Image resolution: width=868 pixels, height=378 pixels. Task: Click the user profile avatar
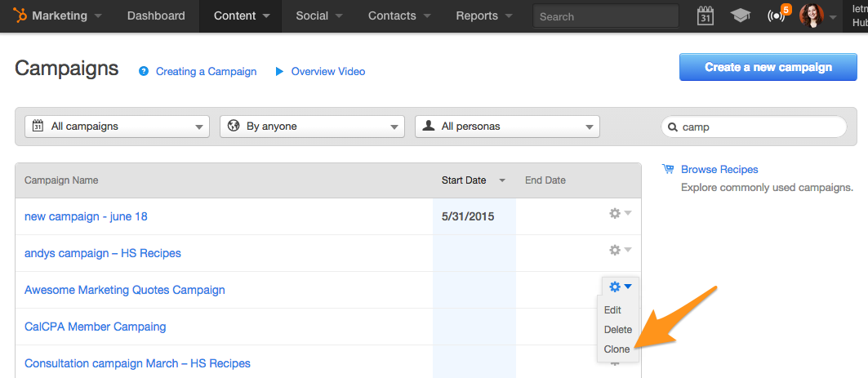(812, 16)
